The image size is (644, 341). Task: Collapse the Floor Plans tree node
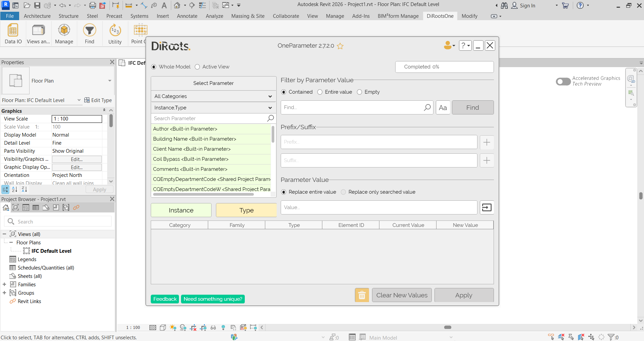(x=11, y=242)
